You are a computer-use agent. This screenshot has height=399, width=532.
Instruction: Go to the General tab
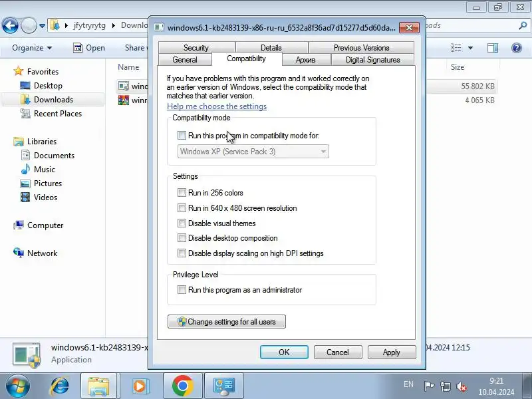click(x=185, y=60)
